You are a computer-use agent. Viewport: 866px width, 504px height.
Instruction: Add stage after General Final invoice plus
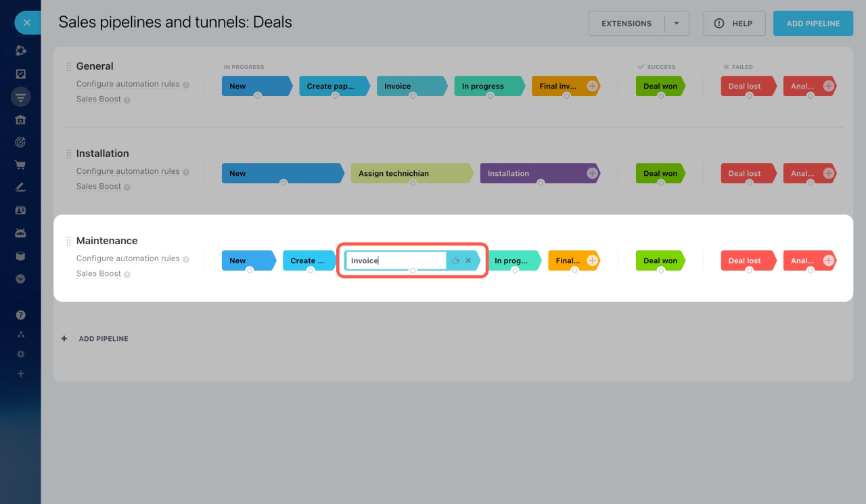(x=592, y=86)
